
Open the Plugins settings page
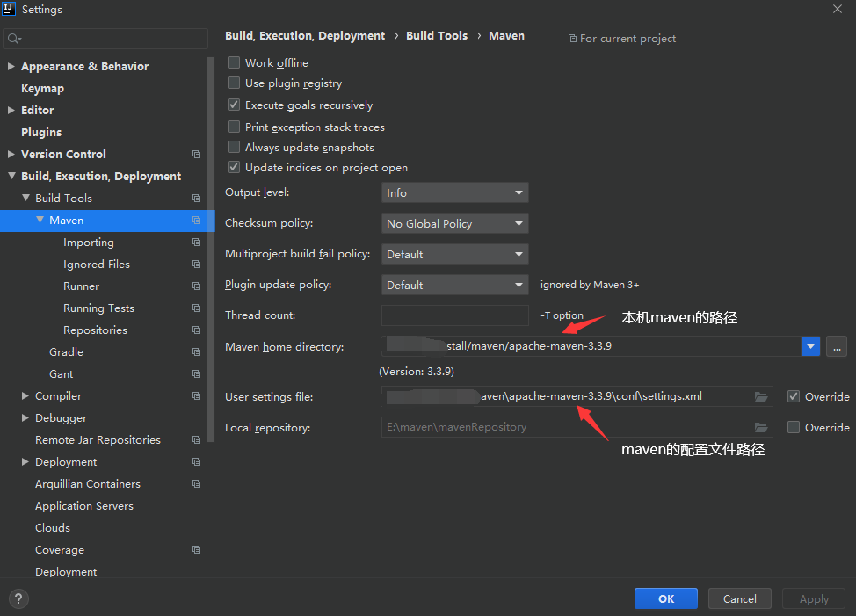click(x=41, y=132)
